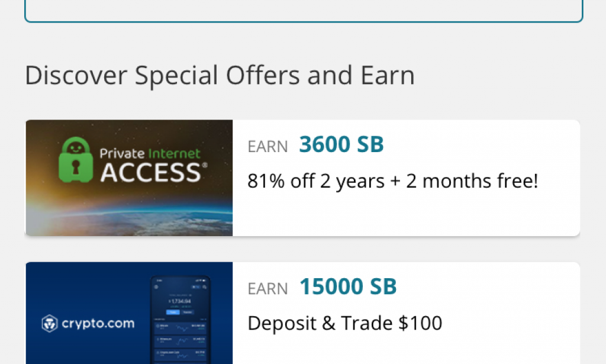The image size is (606, 364).
Task: Click the EARN label on the crypto.com card
Action: [x=267, y=289]
